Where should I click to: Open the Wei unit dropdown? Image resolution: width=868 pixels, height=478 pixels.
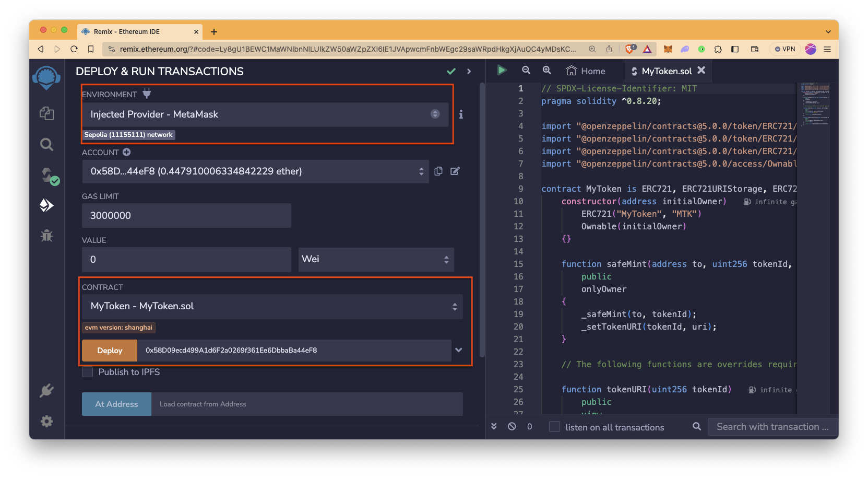pyautogui.click(x=376, y=259)
